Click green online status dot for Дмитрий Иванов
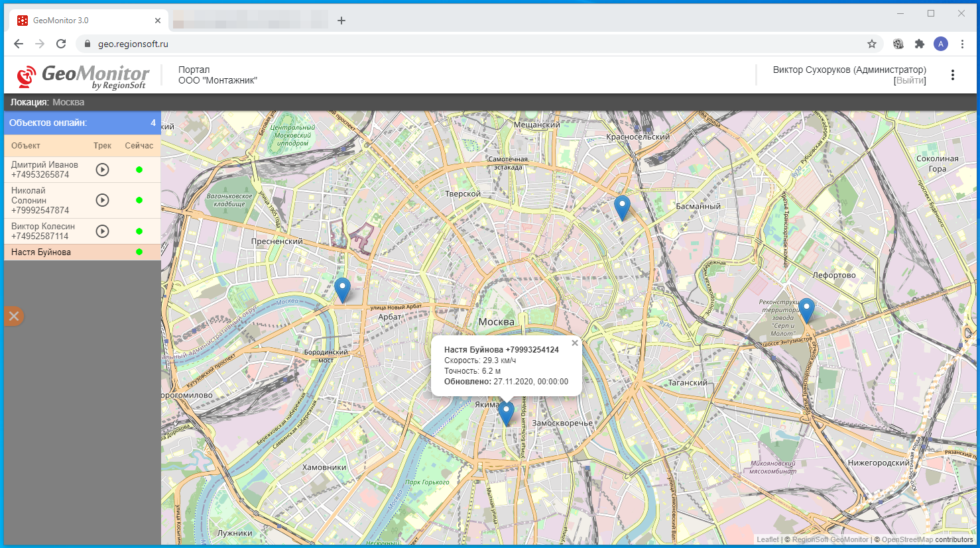 pyautogui.click(x=139, y=170)
